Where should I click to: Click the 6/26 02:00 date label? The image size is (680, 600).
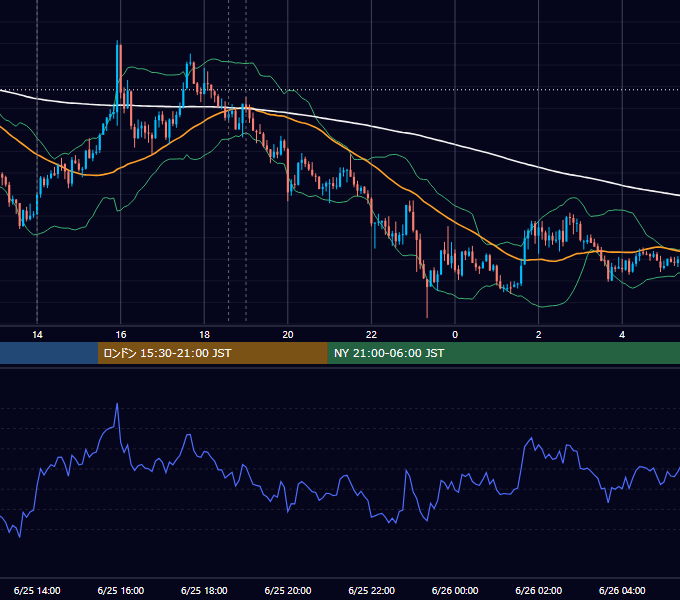[x=539, y=590]
